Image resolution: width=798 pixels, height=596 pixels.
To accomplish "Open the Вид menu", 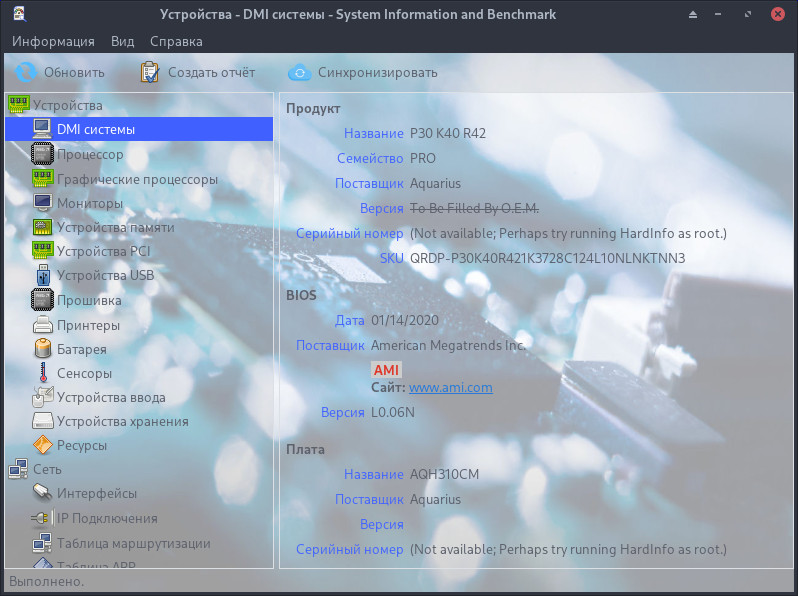I will click(x=123, y=41).
